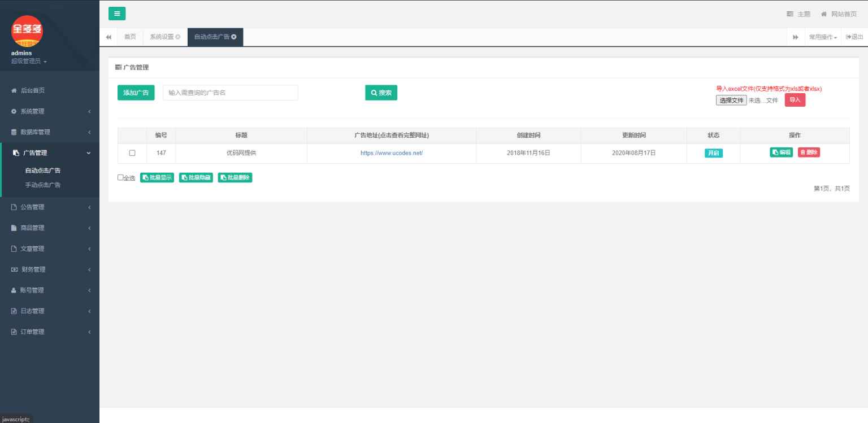Image resolution: width=868 pixels, height=423 pixels.
Task: Close the 系统设置 tab via its x icon
Action: click(178, 37)
